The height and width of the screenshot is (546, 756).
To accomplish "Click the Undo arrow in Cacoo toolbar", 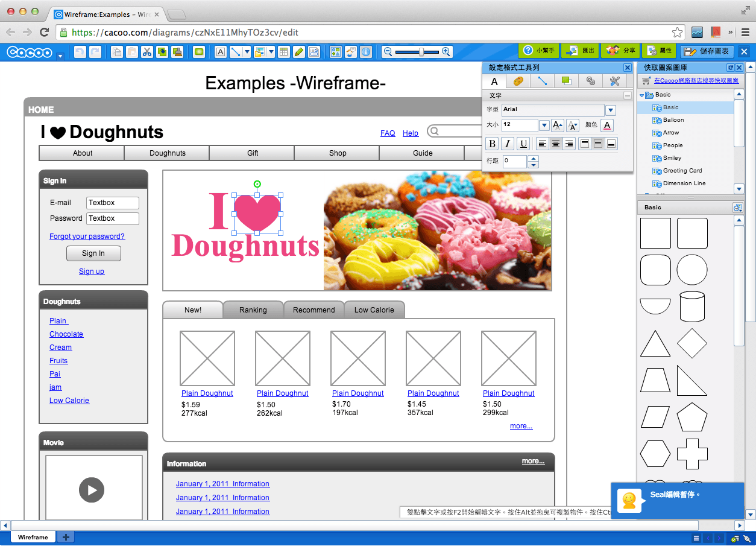I will click(80, 52).
